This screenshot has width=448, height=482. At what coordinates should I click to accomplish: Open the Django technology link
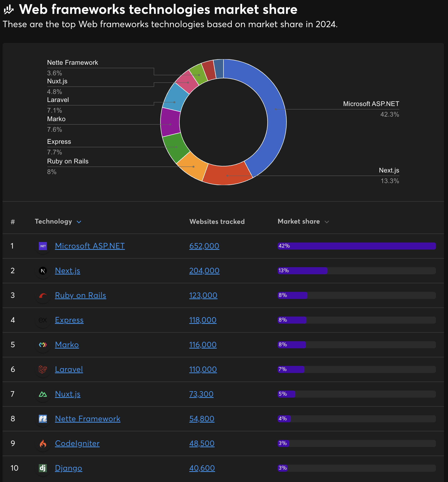[69, 468]
